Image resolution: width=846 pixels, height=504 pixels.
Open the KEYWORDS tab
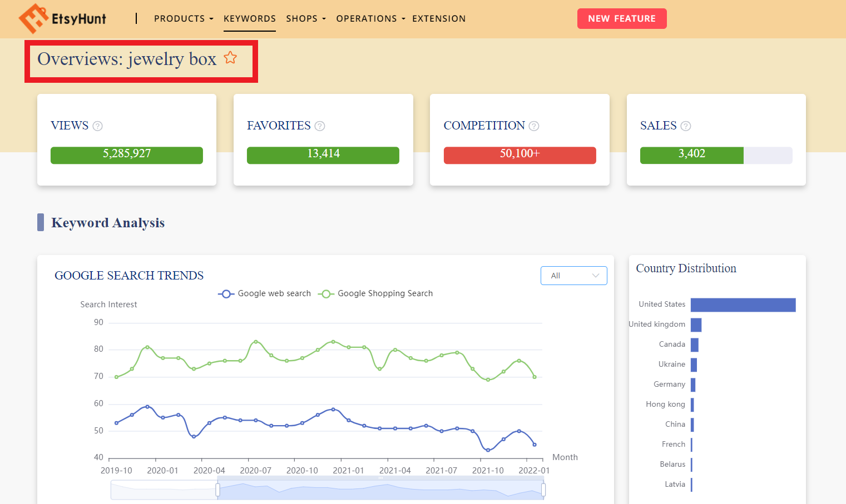(250, 18)
